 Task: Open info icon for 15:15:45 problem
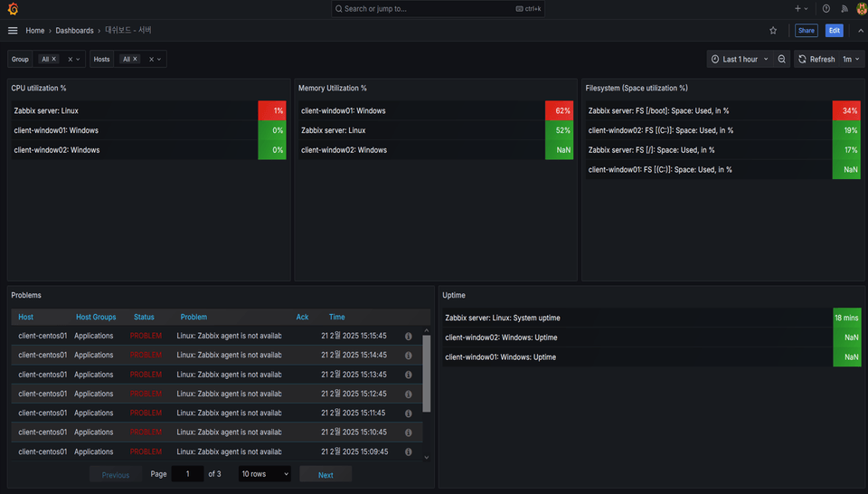[408, 337]
